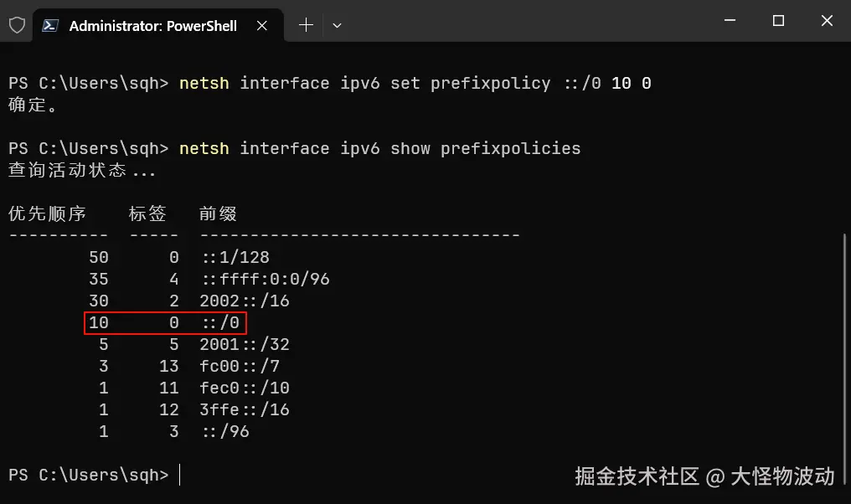Click the 掘金技术社区 watermark text

pyautogui.click(x=637, y=476)
